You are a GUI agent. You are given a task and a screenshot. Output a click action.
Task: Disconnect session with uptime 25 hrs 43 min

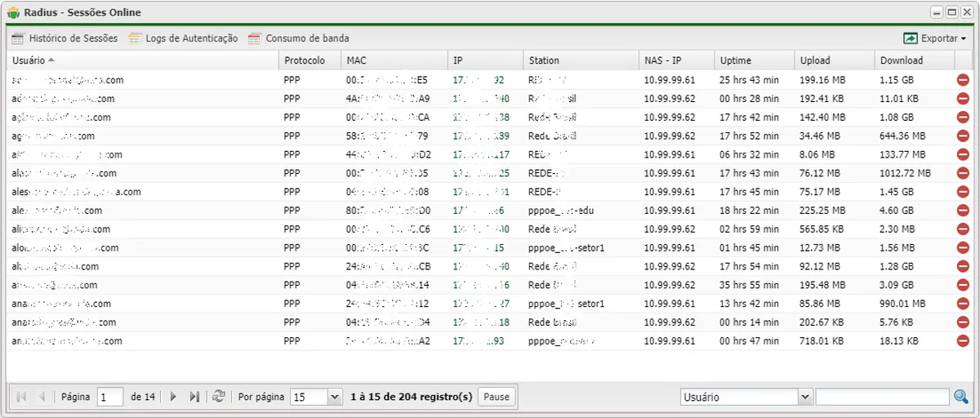click(964, 80)
